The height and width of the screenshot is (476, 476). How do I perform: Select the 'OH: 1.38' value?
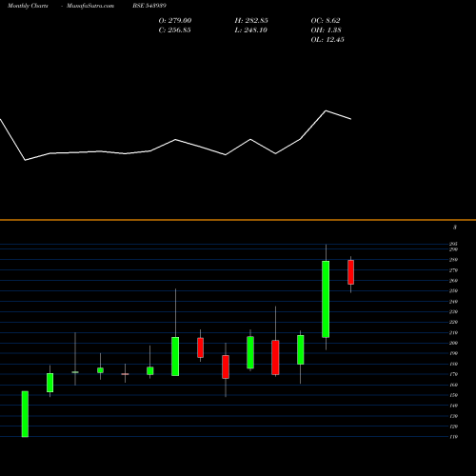pos(326,30)
